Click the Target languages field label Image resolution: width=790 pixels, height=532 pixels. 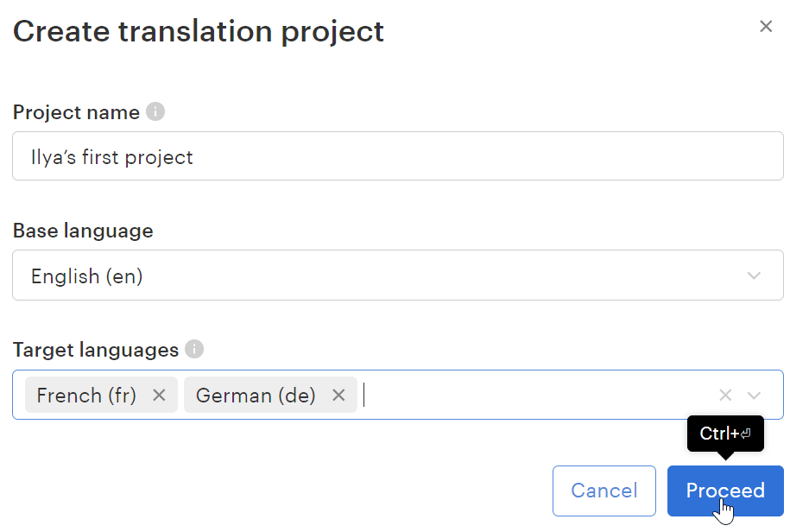point(96,350)
